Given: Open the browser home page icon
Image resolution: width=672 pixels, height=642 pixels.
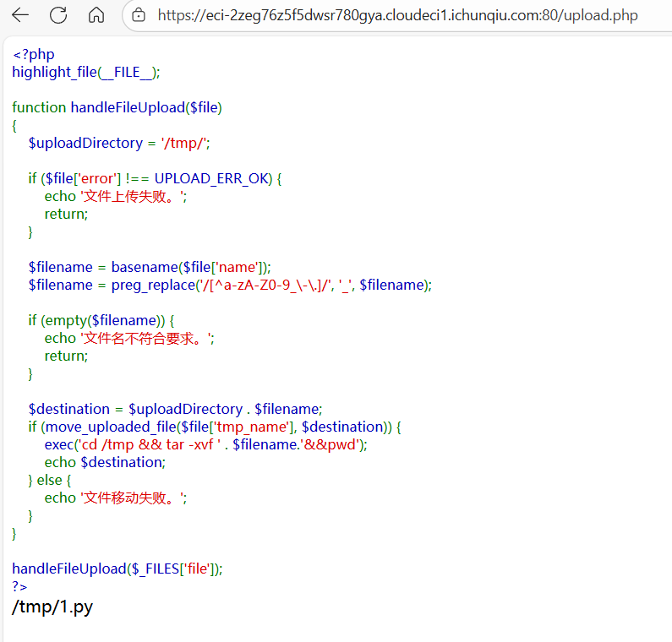Looking at the screenshot, I should coord(96,15).
